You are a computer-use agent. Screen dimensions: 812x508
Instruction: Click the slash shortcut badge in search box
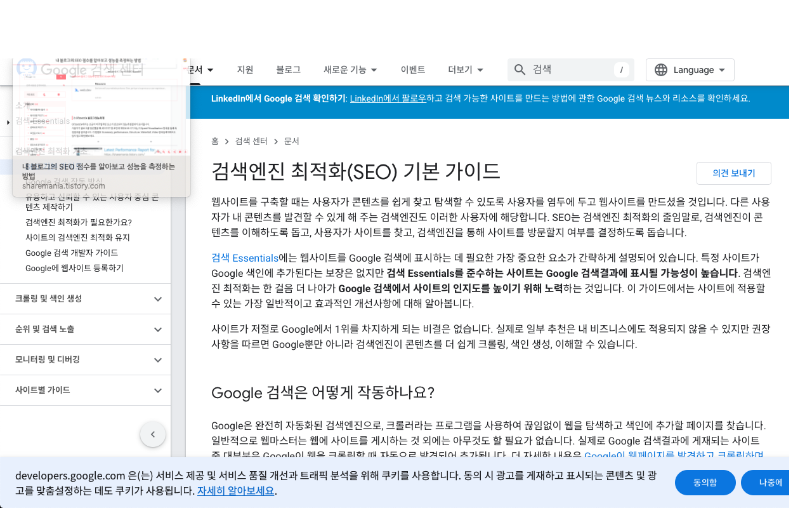622,70
